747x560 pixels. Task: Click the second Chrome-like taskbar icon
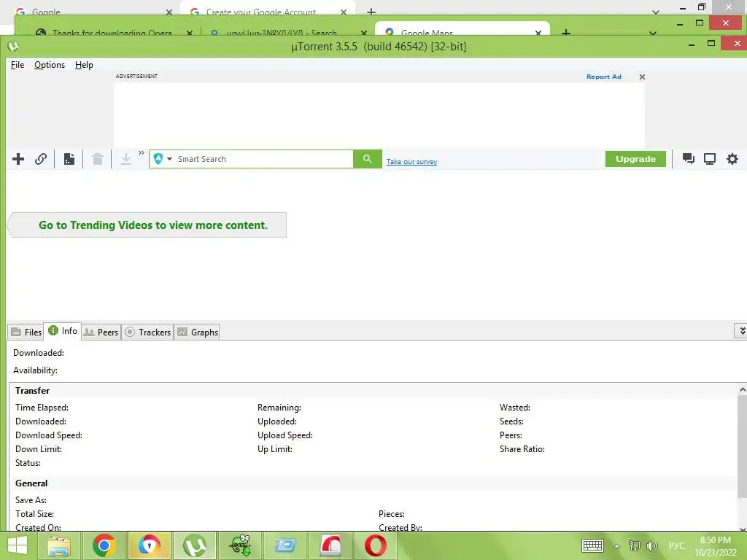(149, 545)
